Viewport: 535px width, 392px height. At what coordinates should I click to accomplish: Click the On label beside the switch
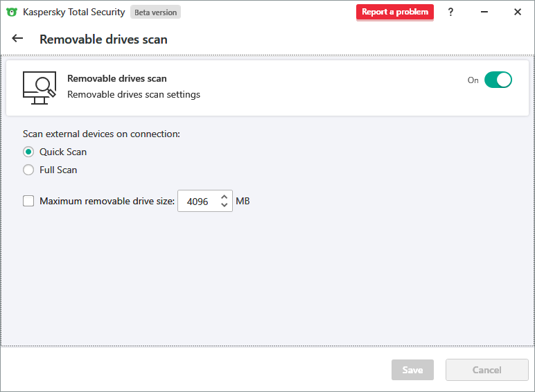point(473,80)
